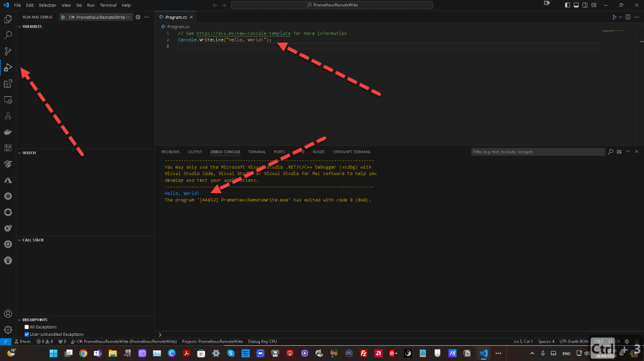Open the Extensions view
This screenshot has height=361, width=644.
coord(8,84)
